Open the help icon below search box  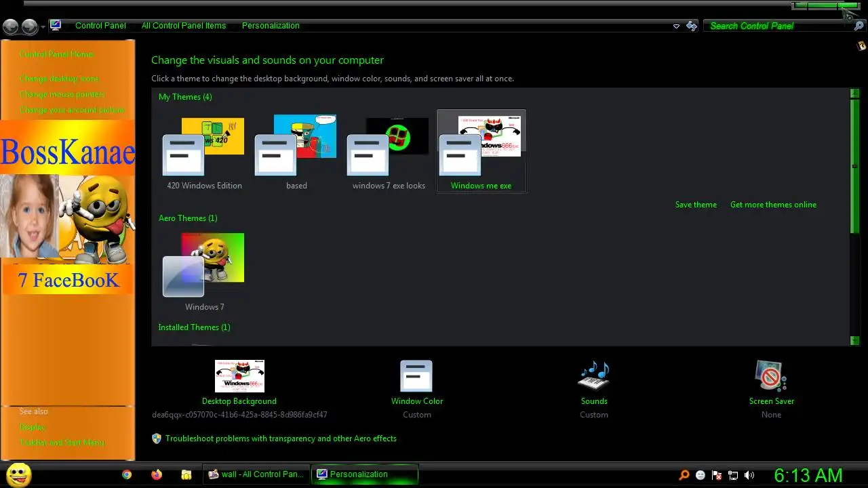pos(861,46)
